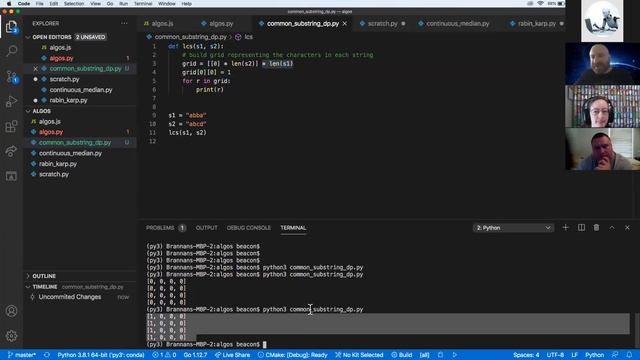The width and height of the screenshot is (640, 360).
Task: Click Go 1.12.7 status item
Action: point(195,355)
